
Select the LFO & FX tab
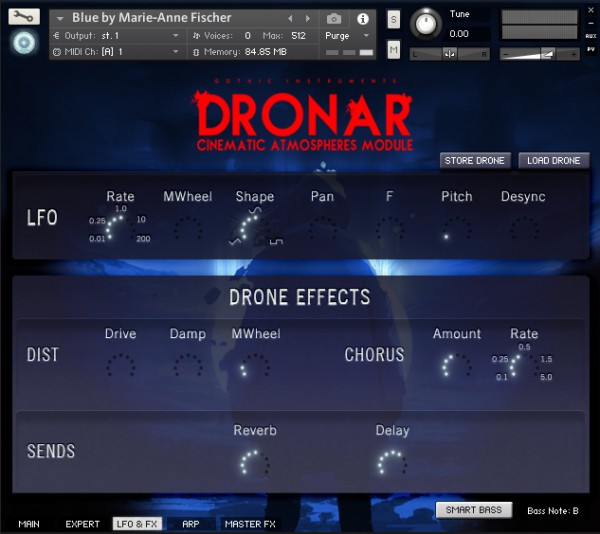click(x=137, y=524)
